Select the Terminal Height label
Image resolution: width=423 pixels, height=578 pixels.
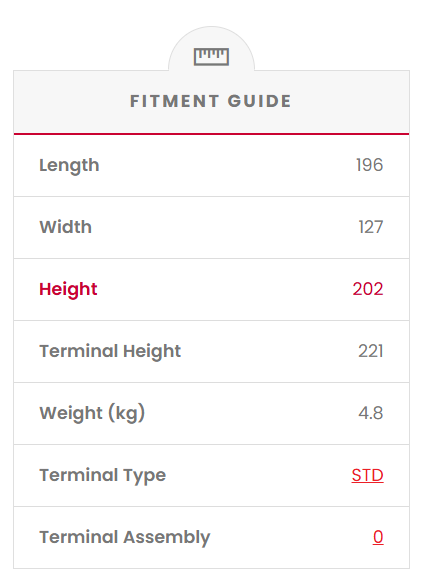click(x=110, y=351)
